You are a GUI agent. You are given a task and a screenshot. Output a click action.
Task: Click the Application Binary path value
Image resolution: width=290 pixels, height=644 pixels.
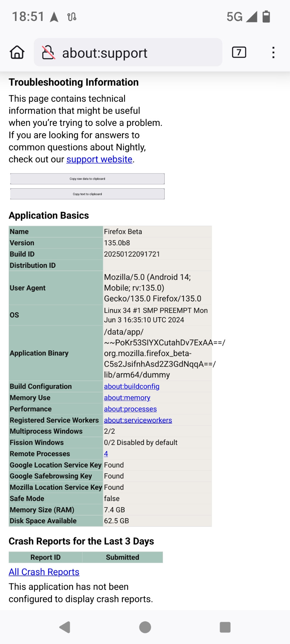point(164,353)
